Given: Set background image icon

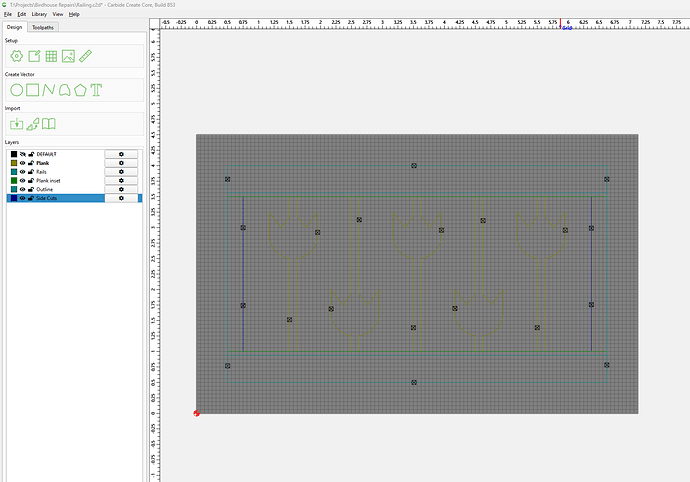Looking at the screenshot, I should (x=68, y=56).
